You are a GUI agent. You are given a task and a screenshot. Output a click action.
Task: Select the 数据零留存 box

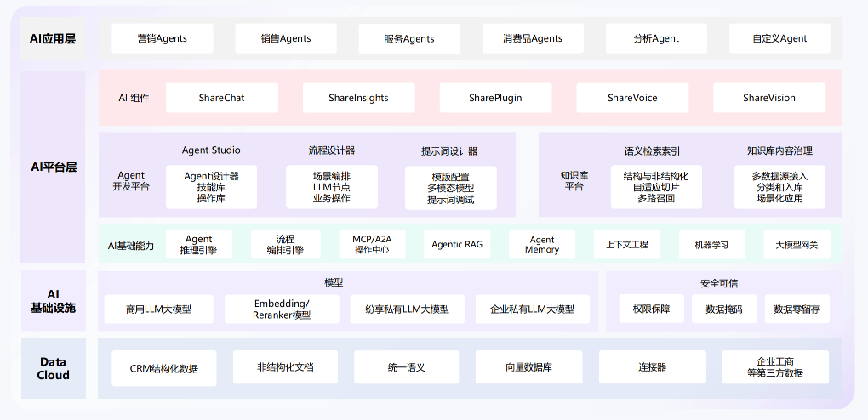point(797,309)
